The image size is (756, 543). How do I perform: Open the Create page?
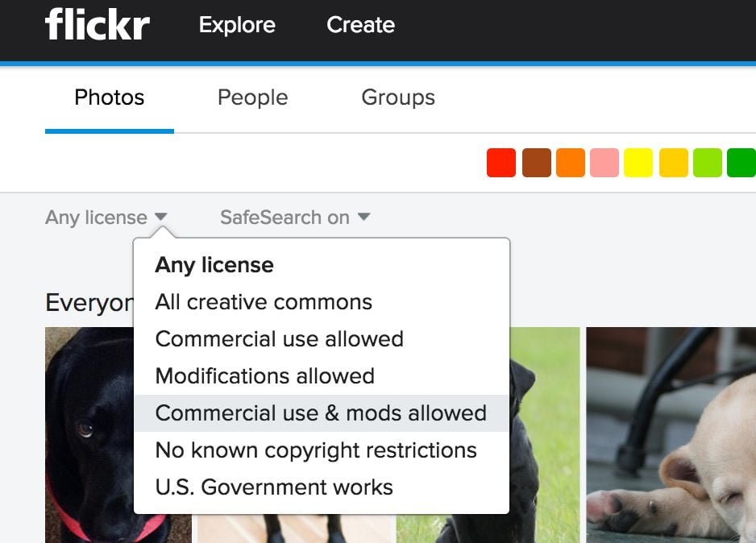pyautogui.click(x=360, y=25)
